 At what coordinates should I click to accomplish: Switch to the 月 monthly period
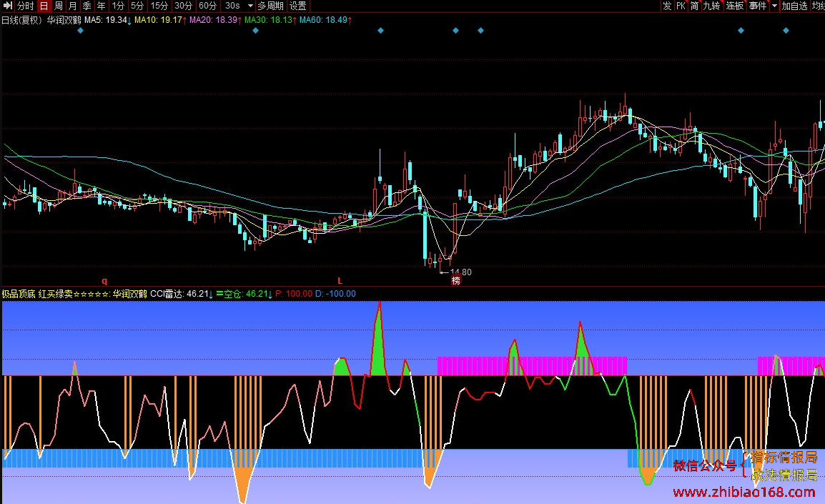pyautogui.click(x=73, y=6)
